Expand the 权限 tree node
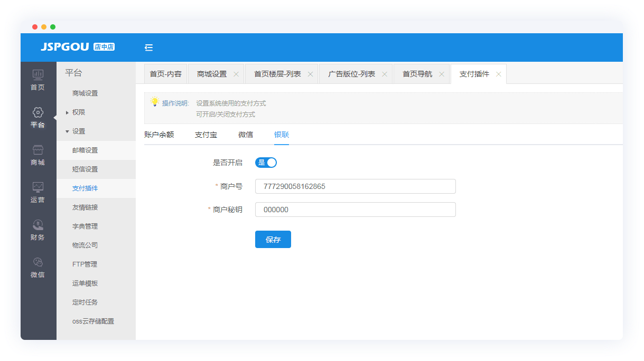Viewport: 644px width, 361px height. pyautogui.click(x=67, y=112)
